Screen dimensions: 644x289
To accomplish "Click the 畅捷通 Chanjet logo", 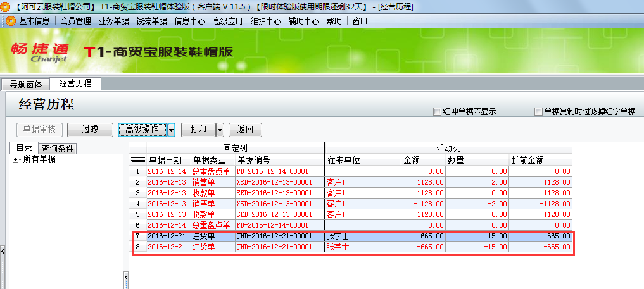I will 40,52.
